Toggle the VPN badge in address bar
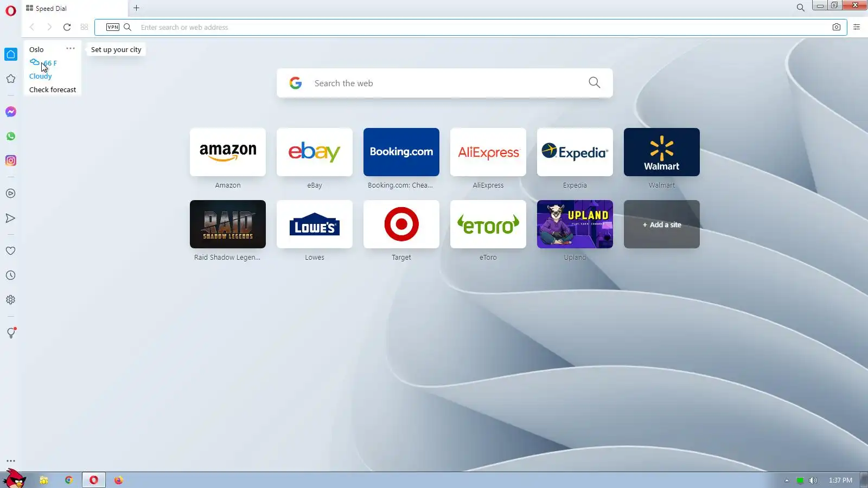 click(113, 27)
